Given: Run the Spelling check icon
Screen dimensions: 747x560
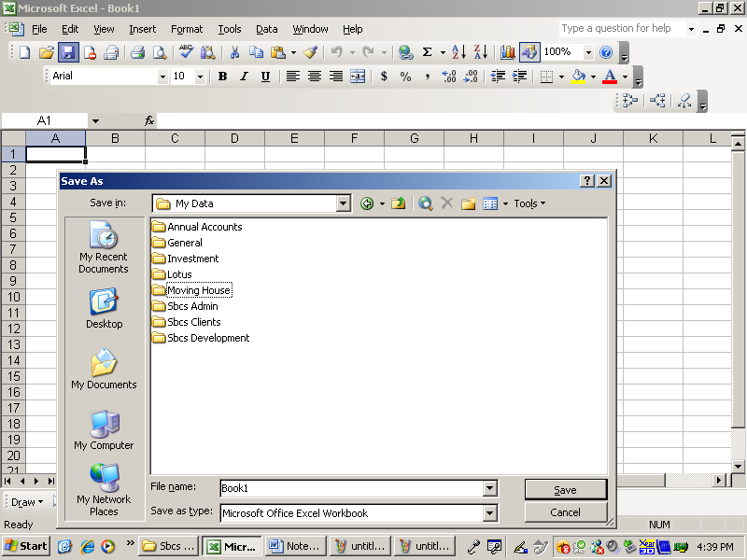Looking at the screenshot, I should (x=186, y=52).
